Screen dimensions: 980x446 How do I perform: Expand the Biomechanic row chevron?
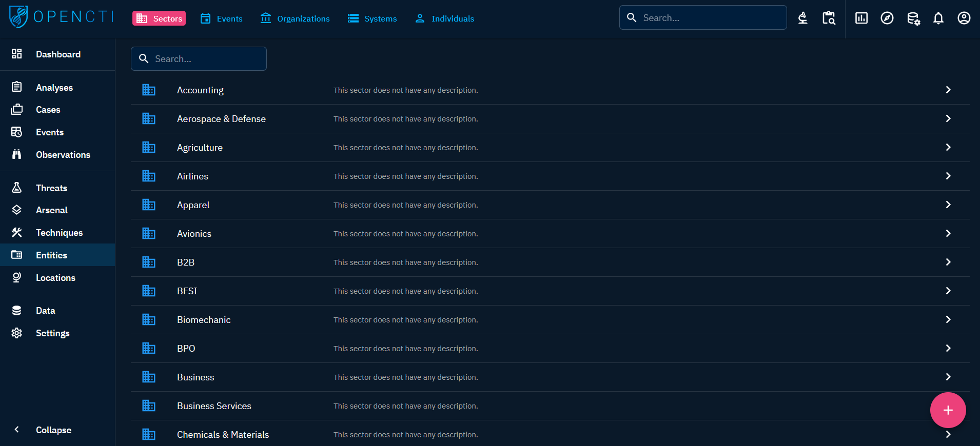[x=948, y=320]
